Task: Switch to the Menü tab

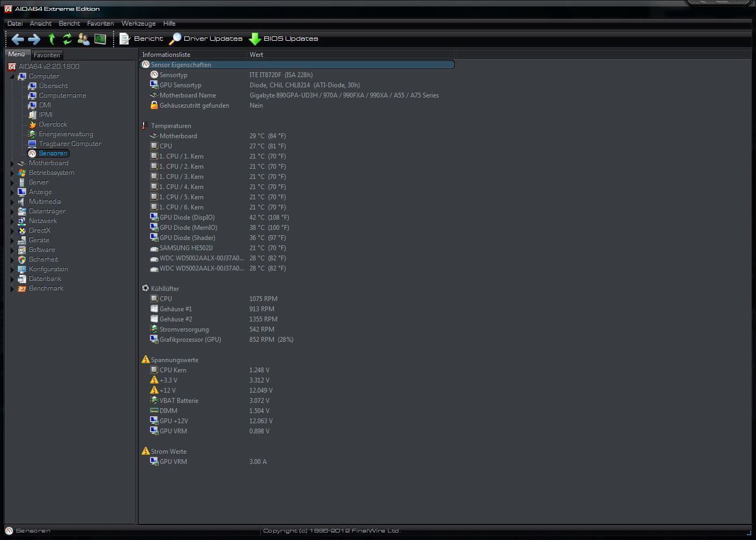Action: click(17, 54)
